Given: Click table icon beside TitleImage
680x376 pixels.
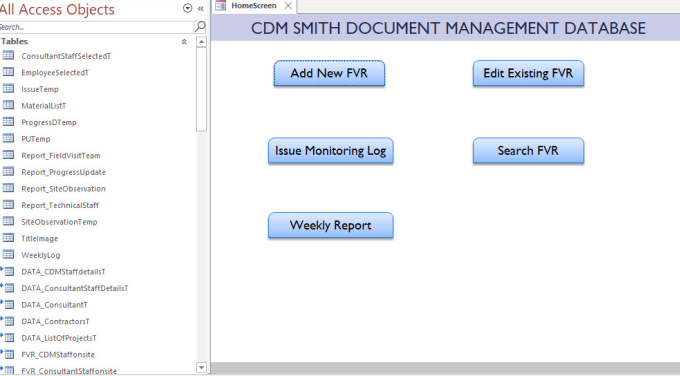Looking at the screenshot, I should tap(8, 238).
